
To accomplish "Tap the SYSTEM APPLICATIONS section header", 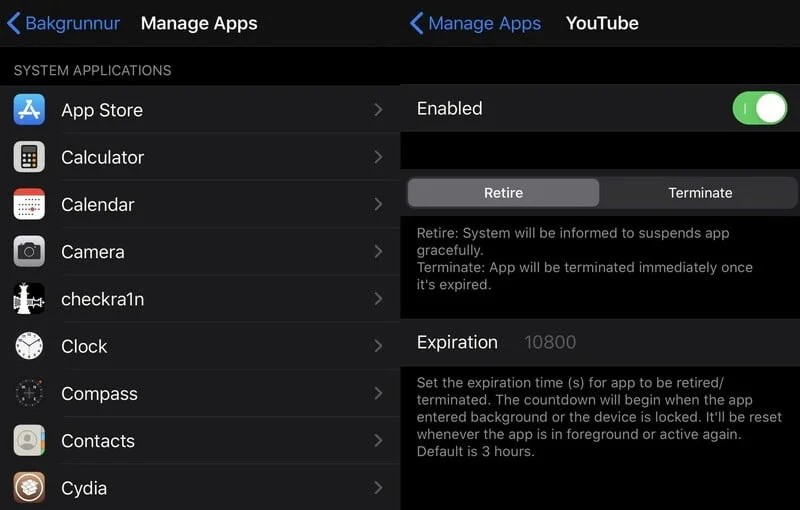I will (92, 70).
